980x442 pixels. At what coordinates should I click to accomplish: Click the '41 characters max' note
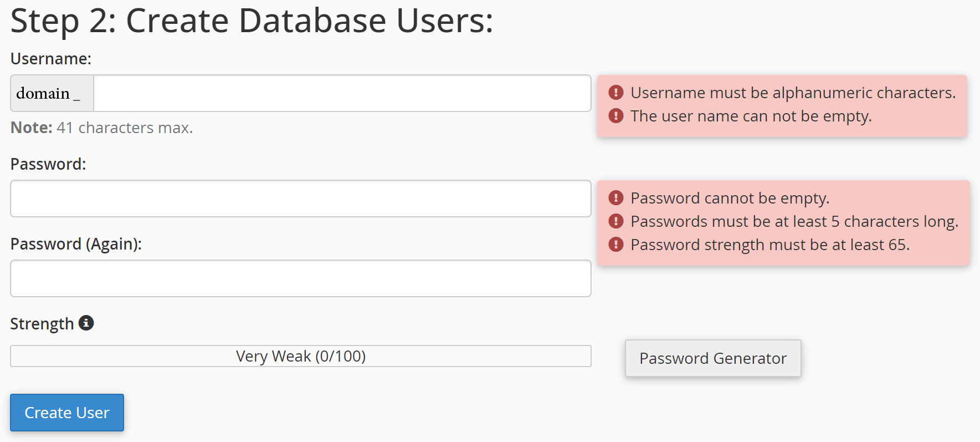point(124,128)
